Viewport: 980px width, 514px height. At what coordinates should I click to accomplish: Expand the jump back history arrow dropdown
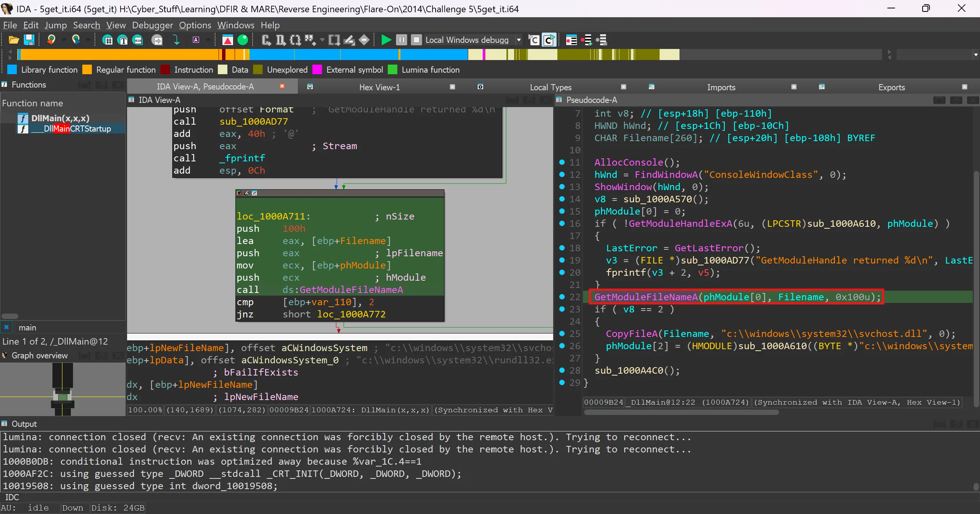(64, 40)
